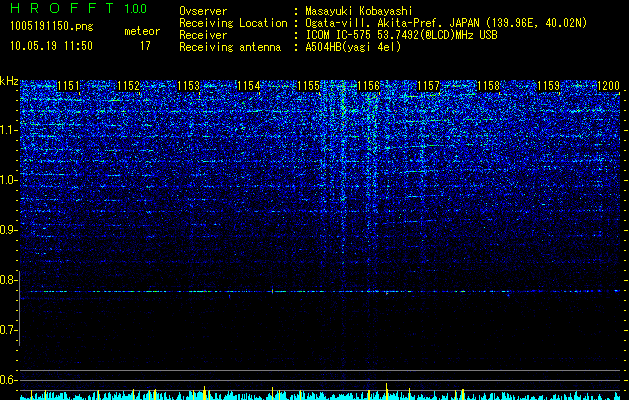Click the 1152 time marker
The height and width of the screenshot is (400, 629).
(128, 86)
